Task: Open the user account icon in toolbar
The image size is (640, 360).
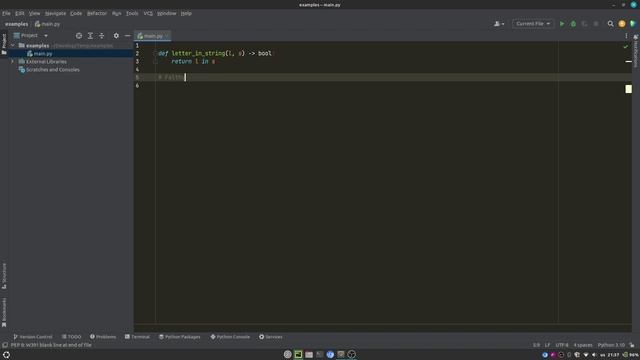Action: click(499, 24)
